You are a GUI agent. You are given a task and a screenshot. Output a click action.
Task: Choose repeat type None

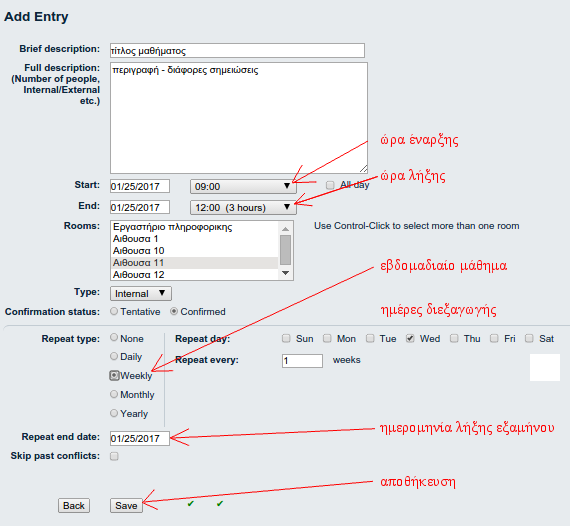pos(114,338)
